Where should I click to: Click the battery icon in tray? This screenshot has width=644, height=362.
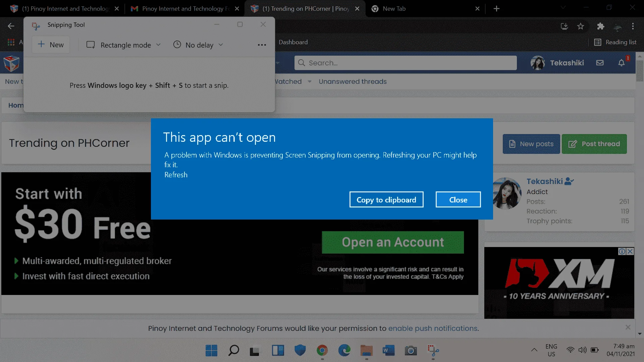[595, 350]
